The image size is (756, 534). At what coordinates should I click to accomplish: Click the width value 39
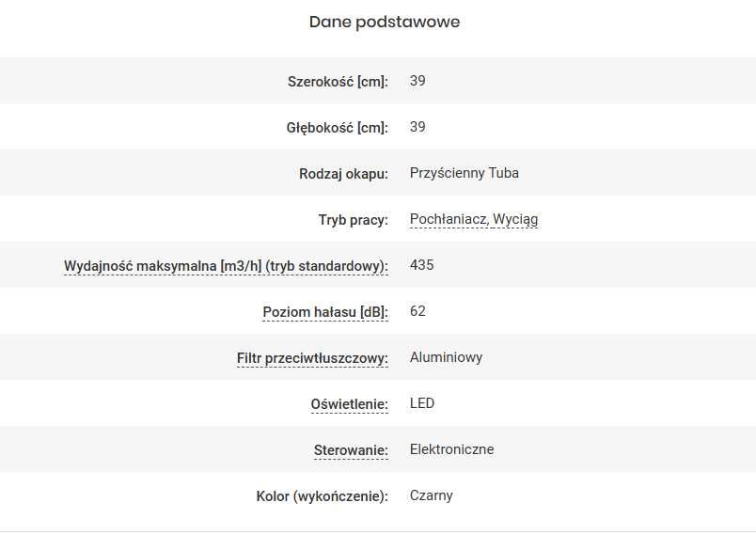[x=418, y=81]
